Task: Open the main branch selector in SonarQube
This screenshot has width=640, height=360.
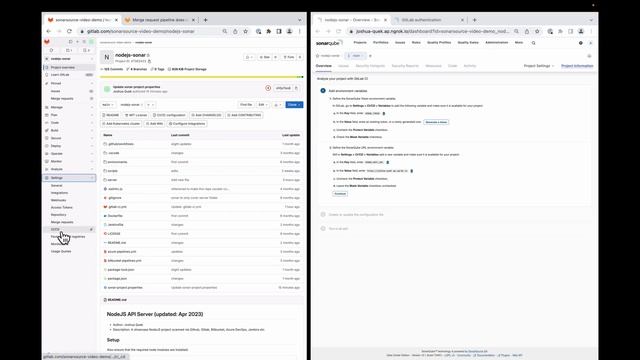Action: (356, 56)
